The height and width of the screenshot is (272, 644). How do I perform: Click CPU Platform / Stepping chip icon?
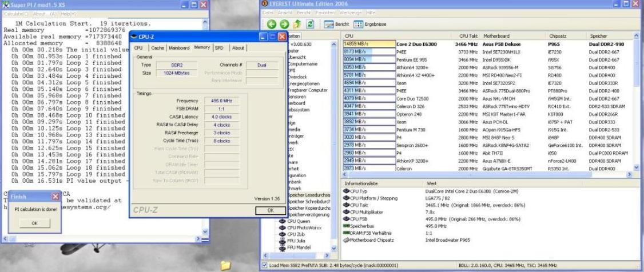tap(346, 198)
